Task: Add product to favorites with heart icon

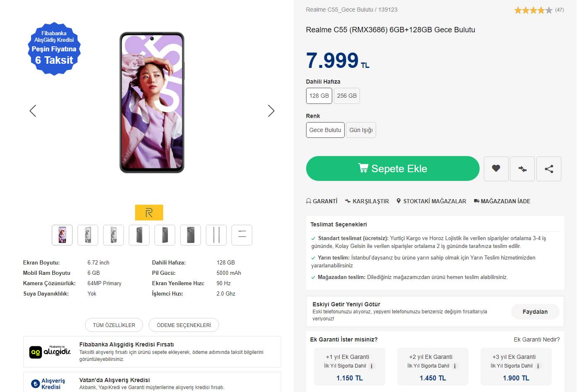Action: 496,168
